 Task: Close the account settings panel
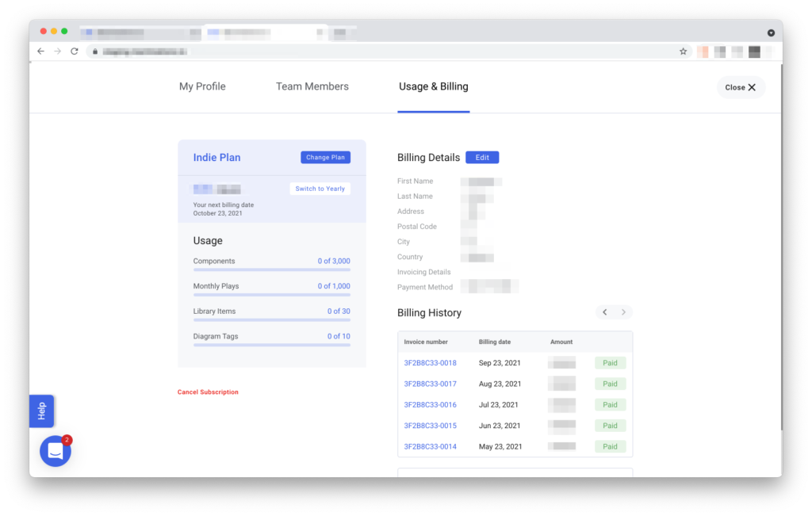741,87
